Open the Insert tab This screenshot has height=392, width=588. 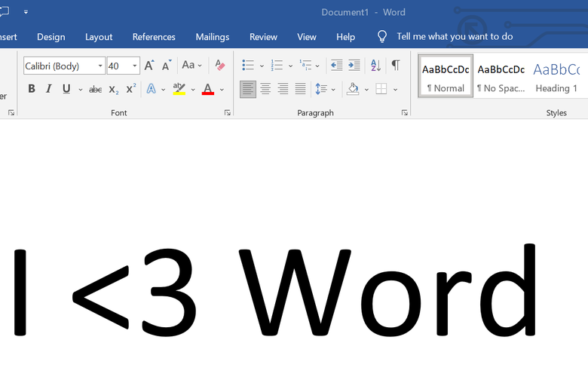(x=8, y=37)
